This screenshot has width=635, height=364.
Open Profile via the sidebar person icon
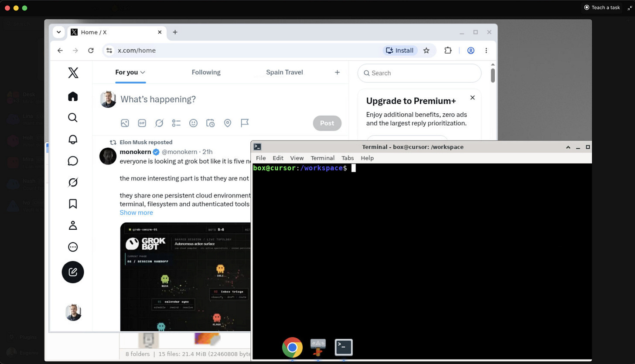[73, 225]
